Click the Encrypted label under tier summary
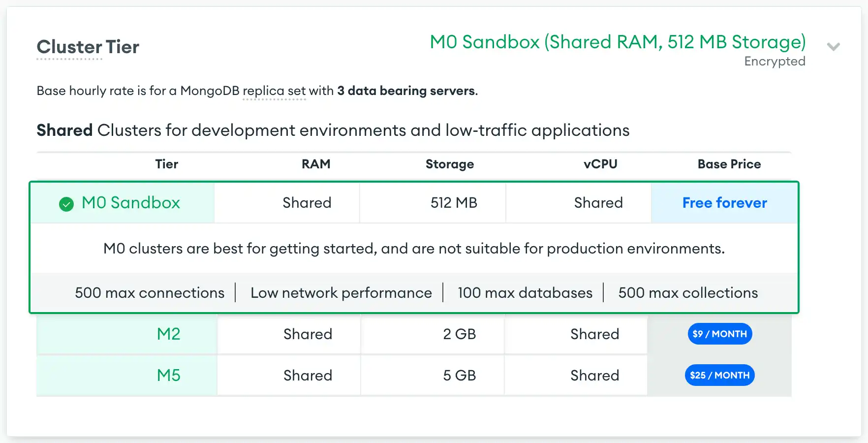Image resolution: width=868 pixels, height=443 pixels. click(x=775, y=62)
